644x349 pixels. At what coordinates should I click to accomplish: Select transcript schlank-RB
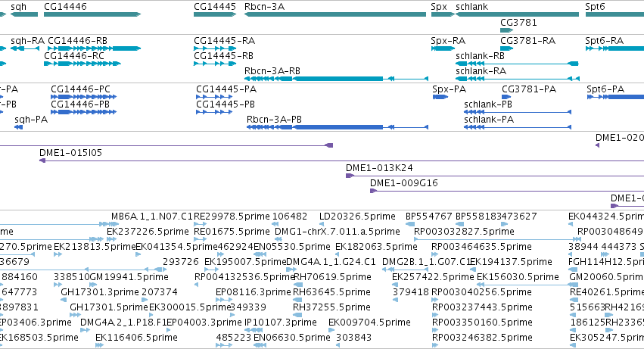[x=480, y=55]
